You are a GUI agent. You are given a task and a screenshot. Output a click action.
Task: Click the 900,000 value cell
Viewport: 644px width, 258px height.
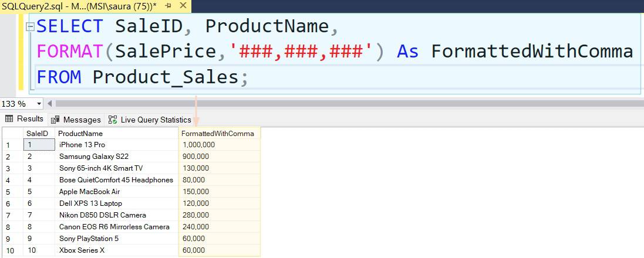click(220, 157)
